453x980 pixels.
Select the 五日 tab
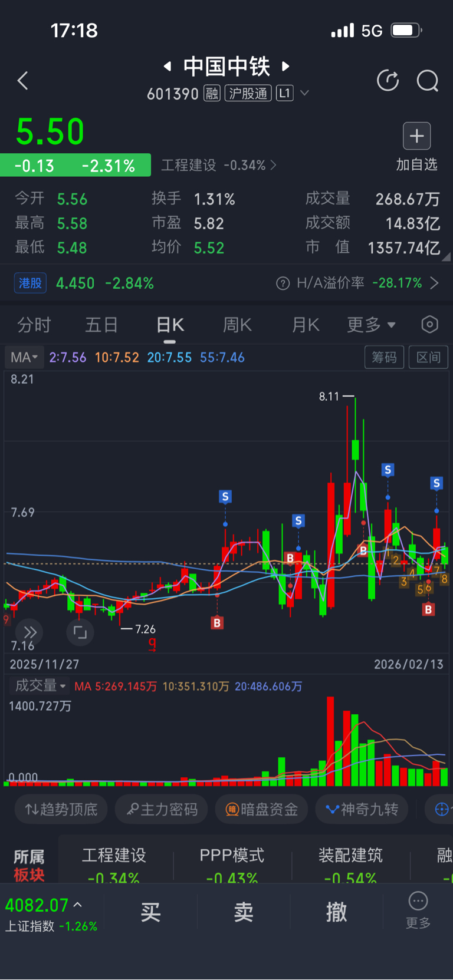click(101, 325)
